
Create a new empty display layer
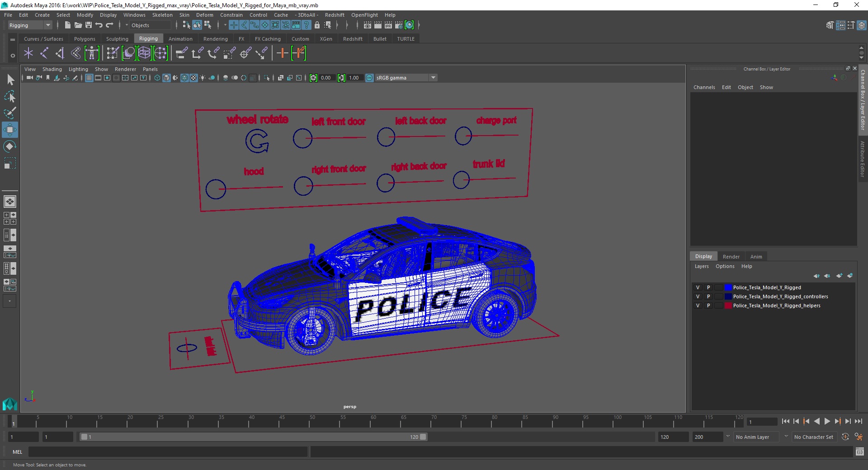click(839, 276)
